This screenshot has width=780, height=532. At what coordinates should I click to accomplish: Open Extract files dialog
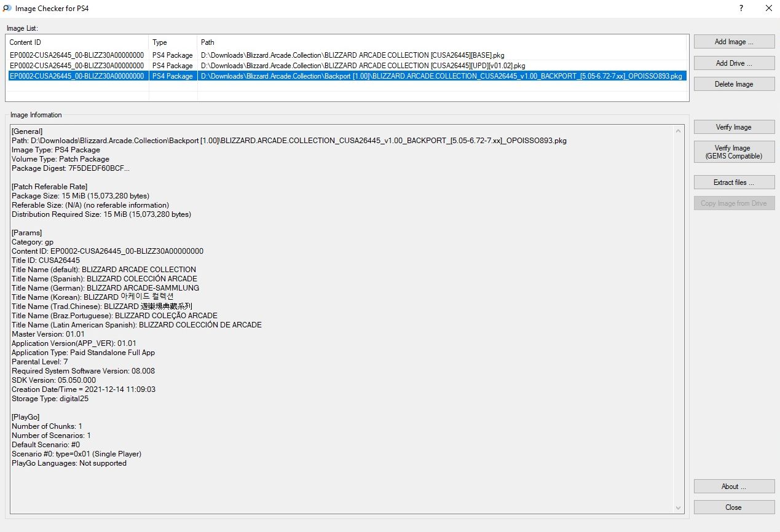pos(734,182)
